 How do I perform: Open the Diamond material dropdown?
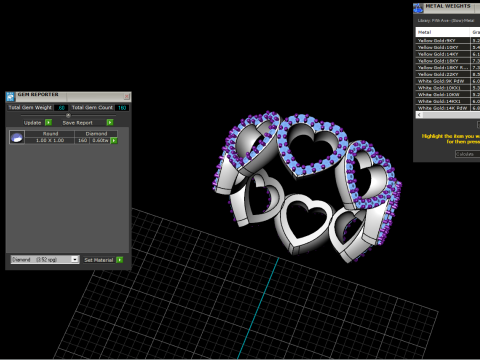click(x=45, y=259)
